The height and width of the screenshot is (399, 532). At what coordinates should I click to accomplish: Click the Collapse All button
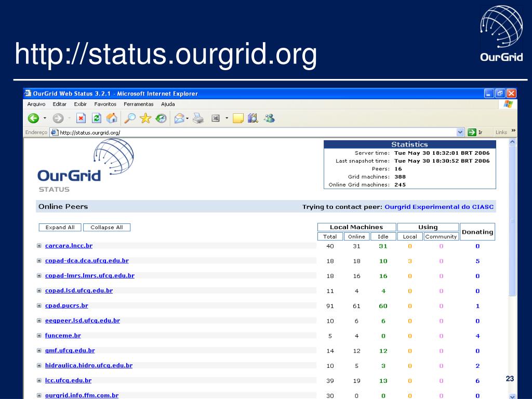(x=107, y=228)
